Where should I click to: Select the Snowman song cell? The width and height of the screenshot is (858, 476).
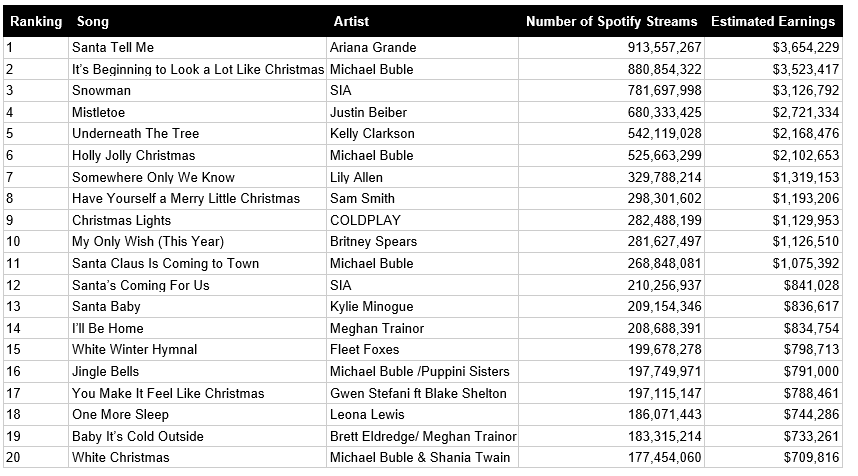101,90
